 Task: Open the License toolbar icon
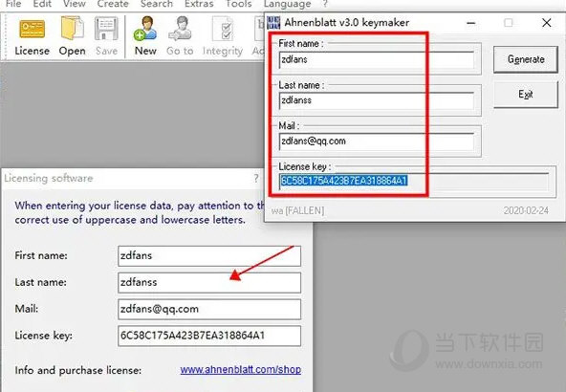pyautogui.click(x=32, y=36)
